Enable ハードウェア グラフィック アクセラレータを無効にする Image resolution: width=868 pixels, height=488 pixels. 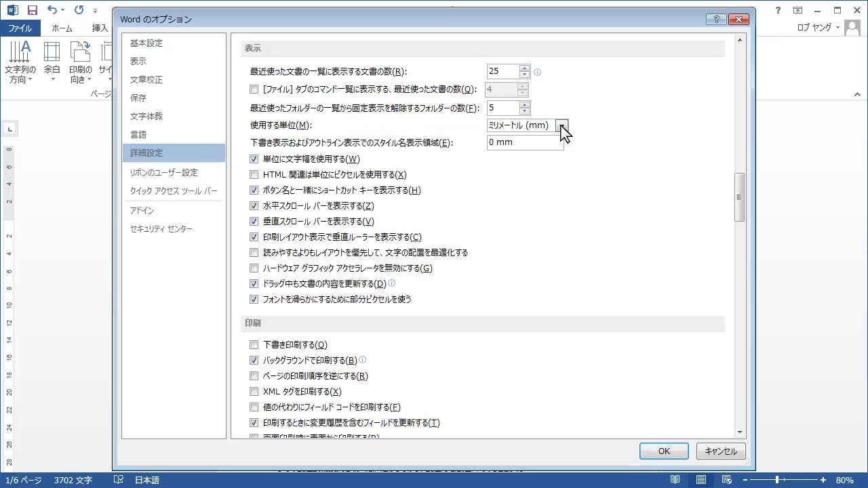pyautogui.click(x=254, y=268)
